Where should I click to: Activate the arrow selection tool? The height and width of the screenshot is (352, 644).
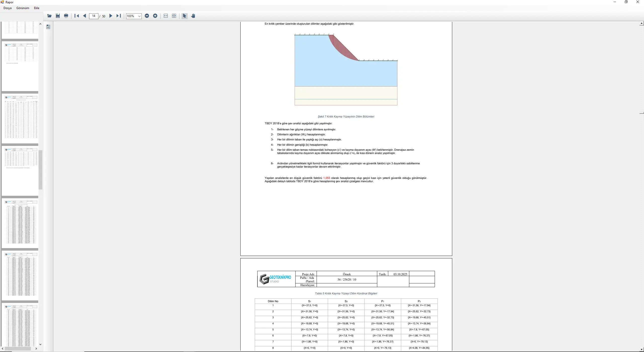(184, 16)
